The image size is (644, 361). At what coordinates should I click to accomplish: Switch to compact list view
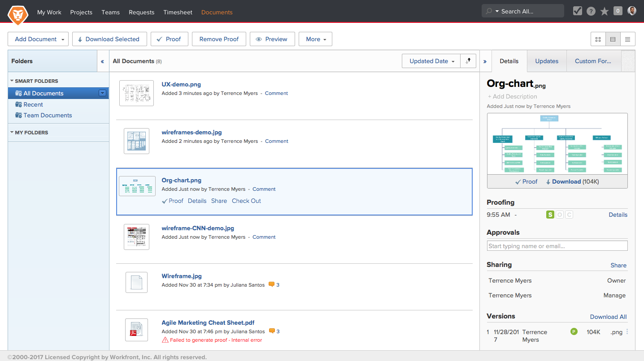coord(627,39)
